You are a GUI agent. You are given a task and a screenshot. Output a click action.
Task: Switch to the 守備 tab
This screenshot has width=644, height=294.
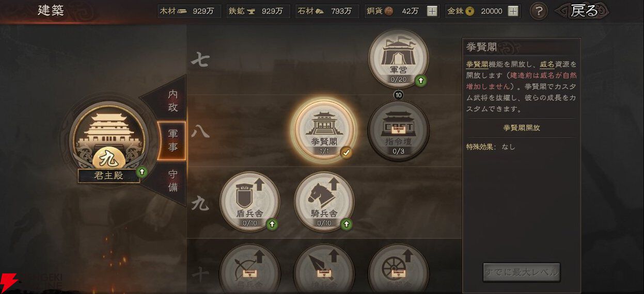coord(173,180)
